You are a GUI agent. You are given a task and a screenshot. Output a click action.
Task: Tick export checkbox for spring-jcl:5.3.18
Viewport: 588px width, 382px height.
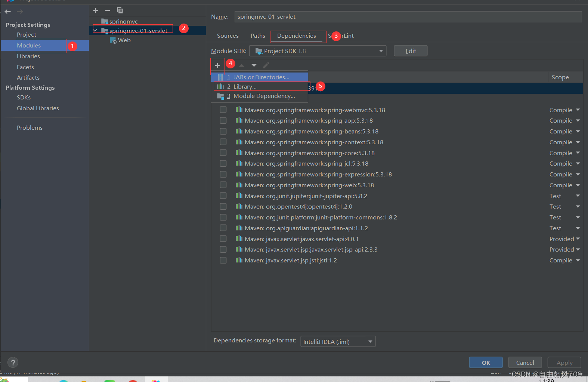coord(223,163)
